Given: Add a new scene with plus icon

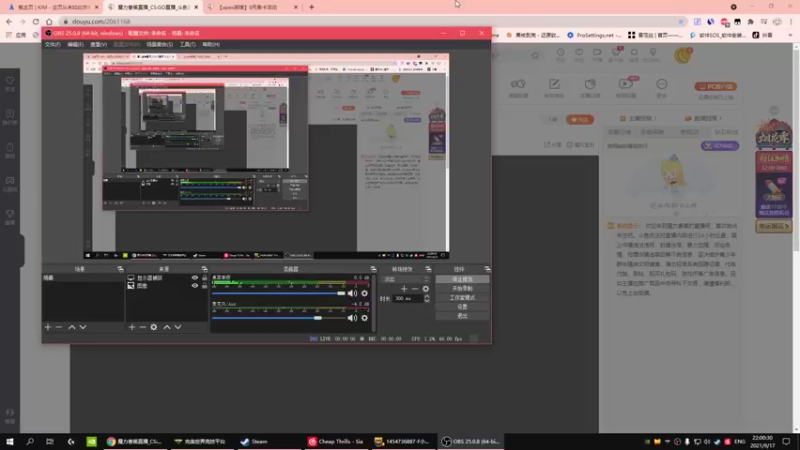Looking at the screenshot, I should 48,327.
